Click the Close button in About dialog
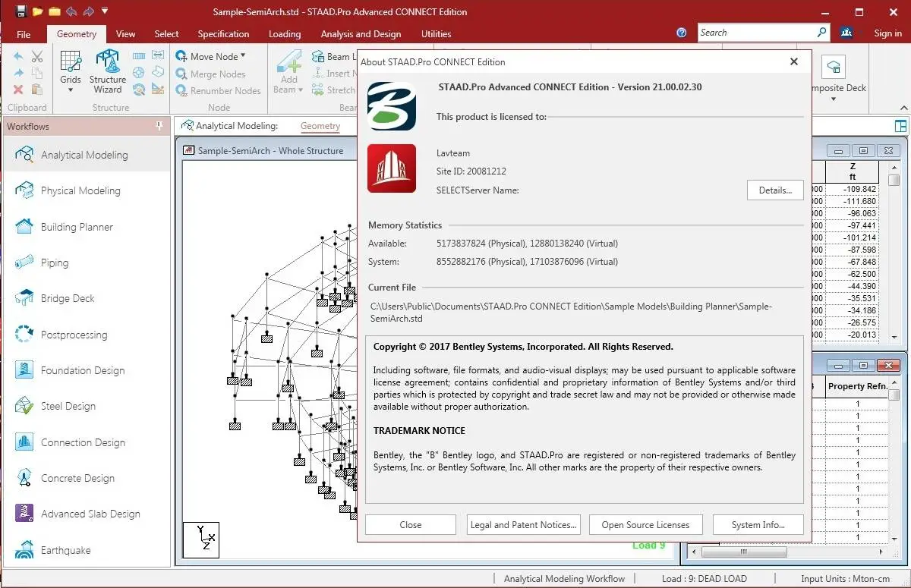 tap(411, 524)
